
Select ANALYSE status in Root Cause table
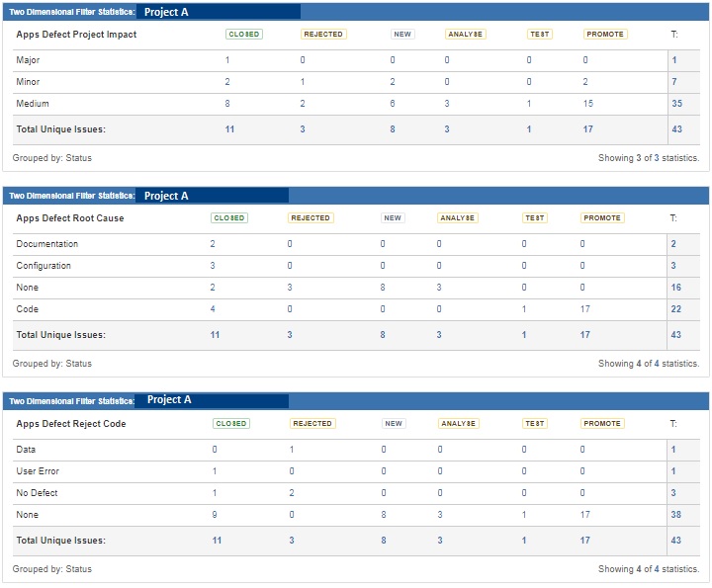(x=457, y=218)
